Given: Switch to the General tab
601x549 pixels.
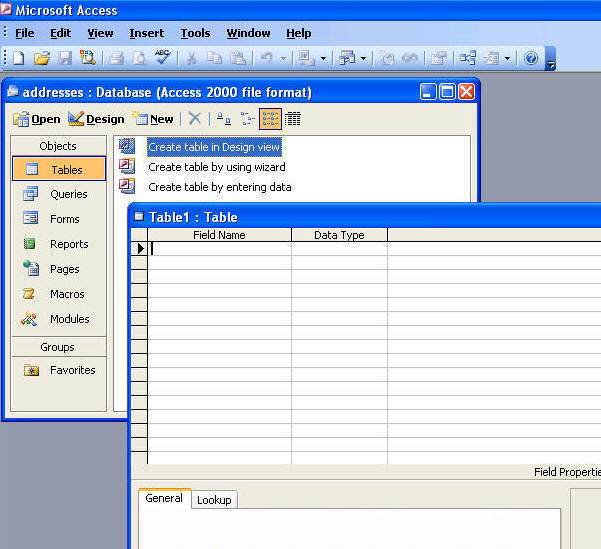Looking at the screenshot, I should [164, 498].
